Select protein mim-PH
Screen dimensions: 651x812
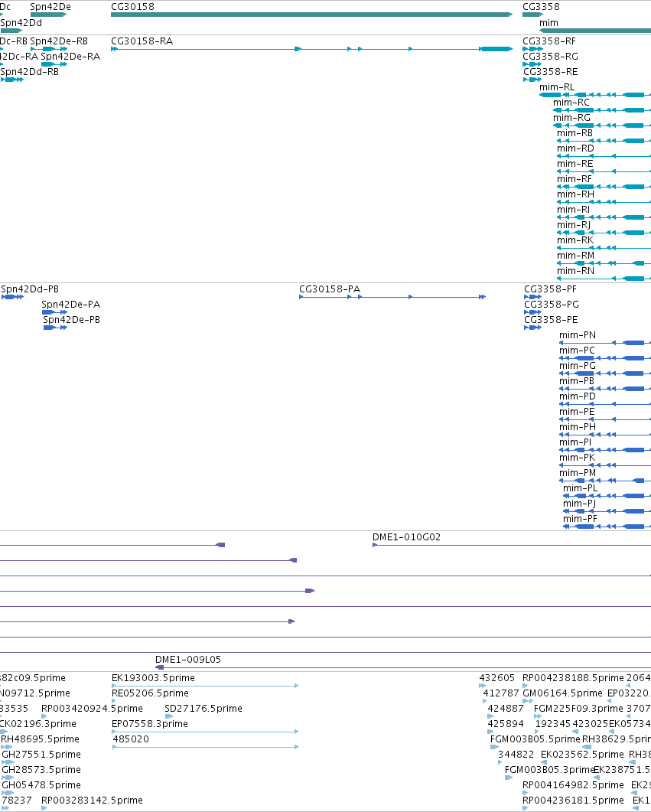pyautogui.click(x=577, y=427)
